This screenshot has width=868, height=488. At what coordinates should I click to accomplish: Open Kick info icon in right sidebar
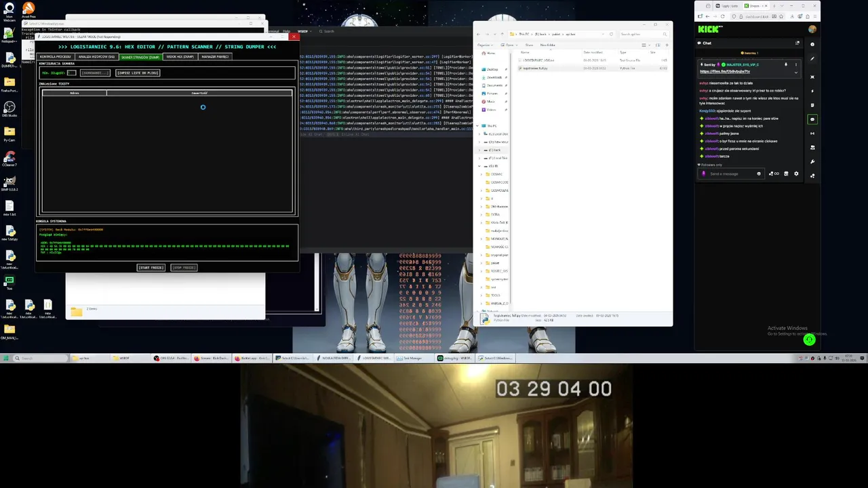coord(812,44)
